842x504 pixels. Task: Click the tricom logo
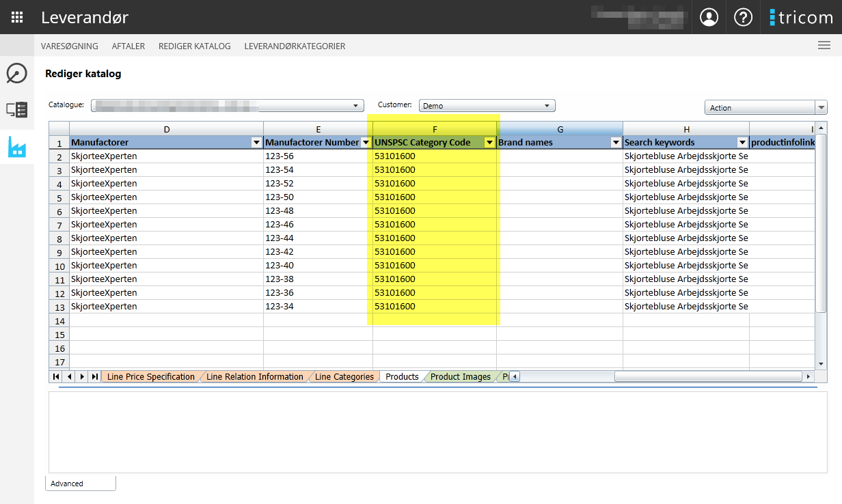[x=801, y=17]
